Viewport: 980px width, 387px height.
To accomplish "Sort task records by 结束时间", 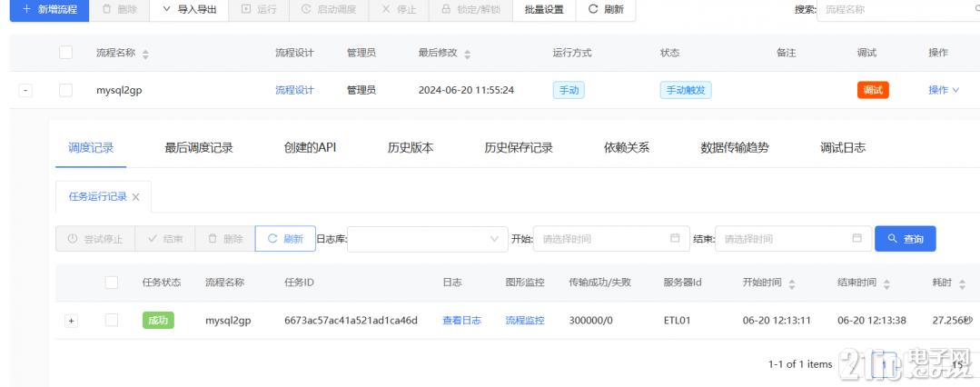I will click(886, 284).
